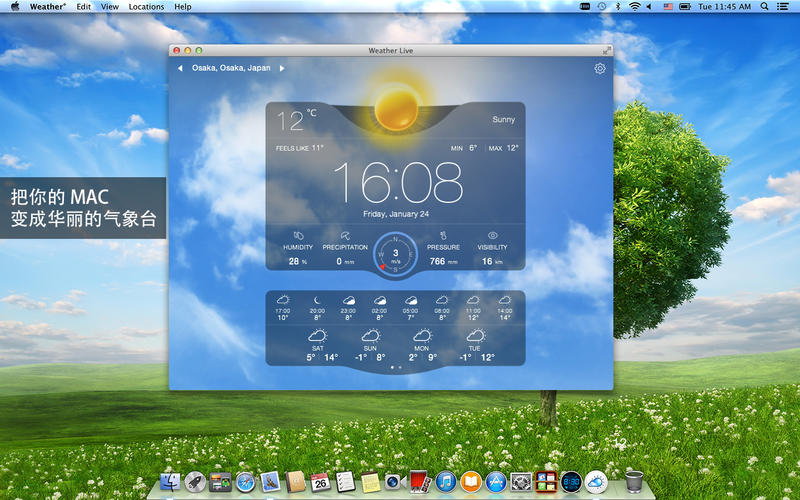Select the 23:00 hourly forecast icon
Screen dimensions: 800x500
(x=348, y=301)
